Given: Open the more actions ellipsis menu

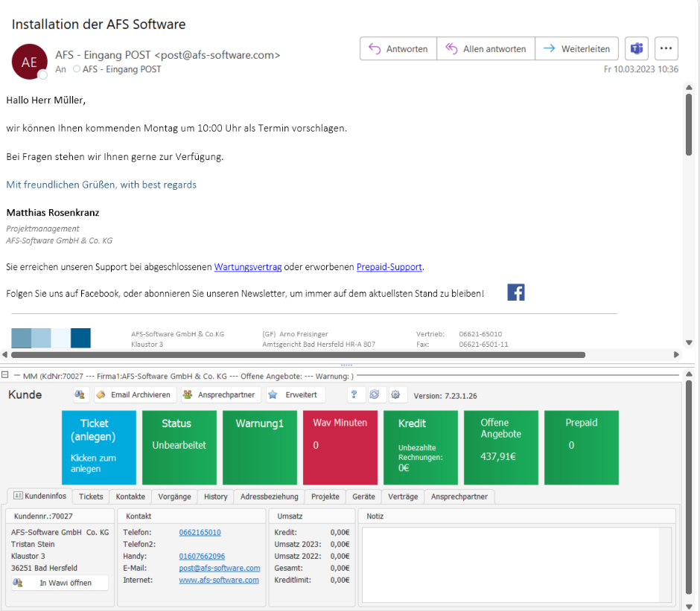Looking at the screenshot, I should (666, 48).
